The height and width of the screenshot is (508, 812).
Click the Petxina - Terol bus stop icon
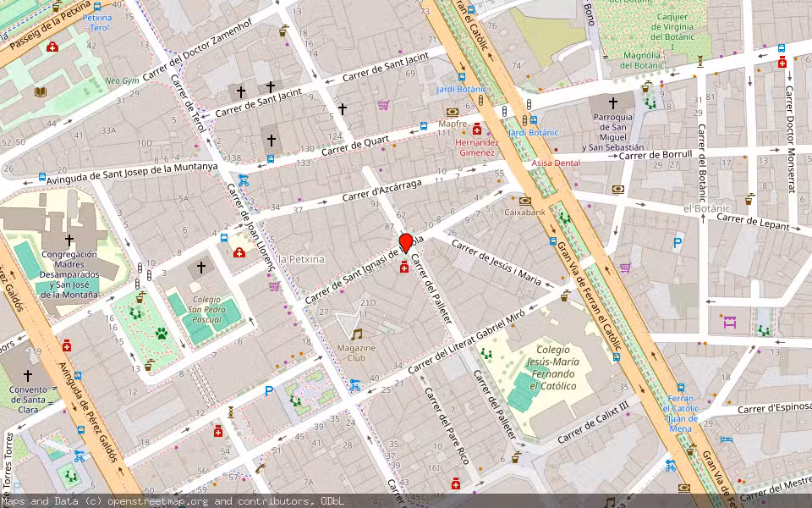click(97, 7)
